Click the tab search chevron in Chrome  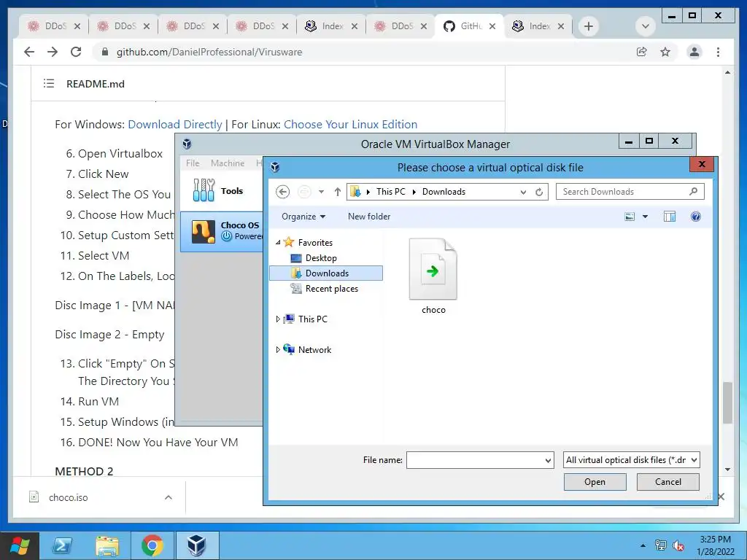coord(646,26)
